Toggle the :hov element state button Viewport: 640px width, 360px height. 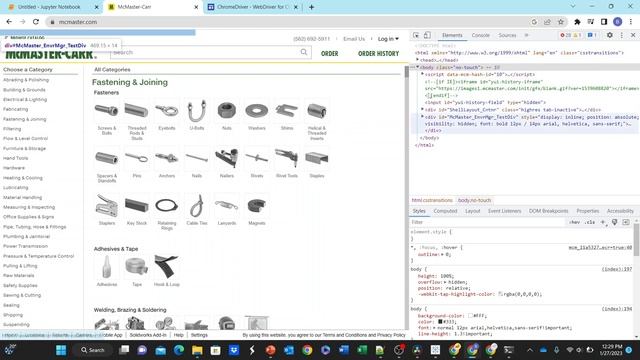tap(574, 222)
